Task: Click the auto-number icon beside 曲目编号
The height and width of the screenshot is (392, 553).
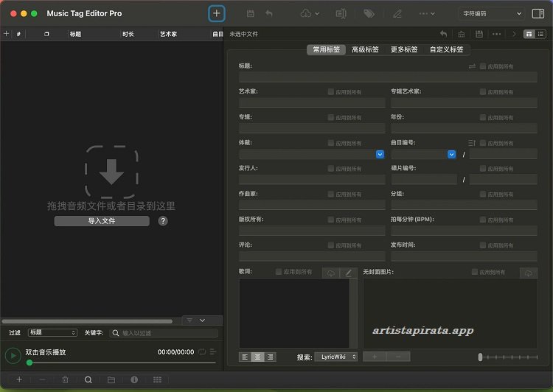Action: pyautogui.click(x=472, y=143)
